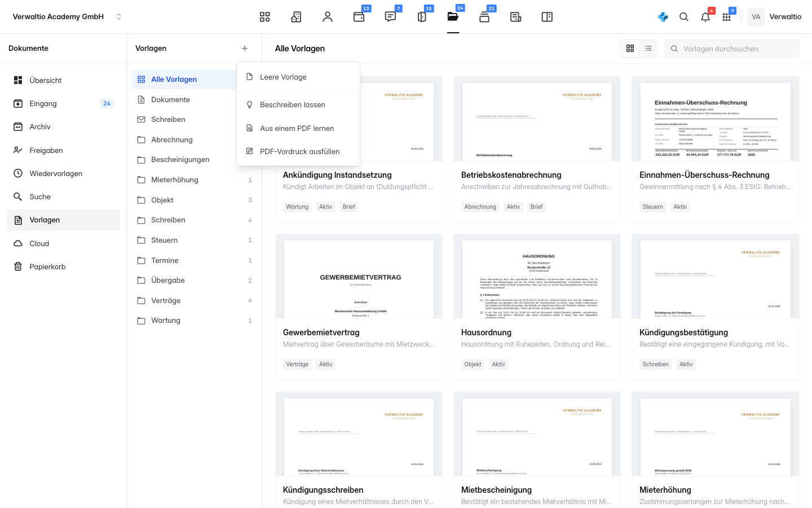
Task: Switch to list view of templates
Action: [x=648, y=49]
